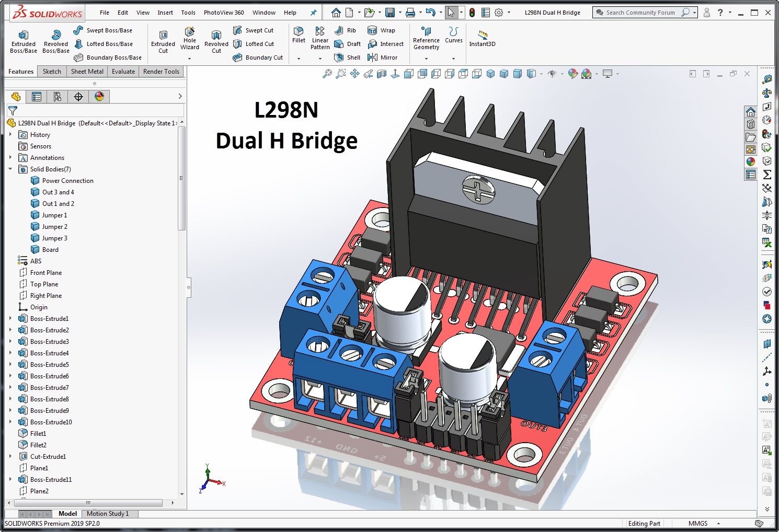Switch to the Sketch tab
This screenshot has height=532, width=779.
tap(52, 72)
